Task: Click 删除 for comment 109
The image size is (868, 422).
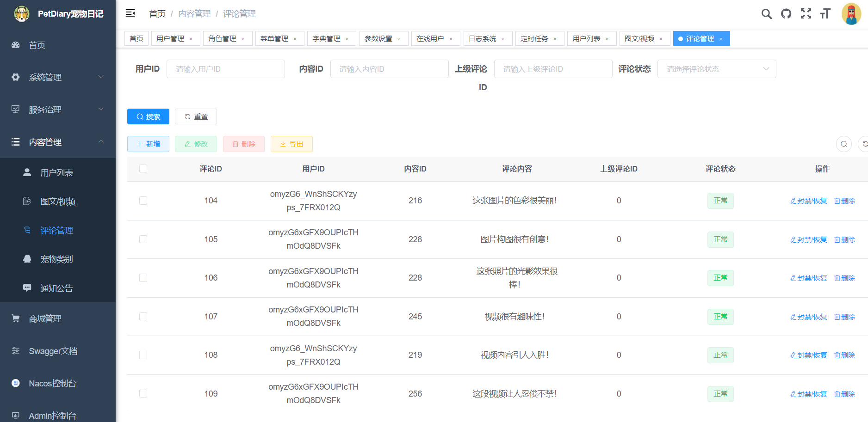Action: pos(844,394)
